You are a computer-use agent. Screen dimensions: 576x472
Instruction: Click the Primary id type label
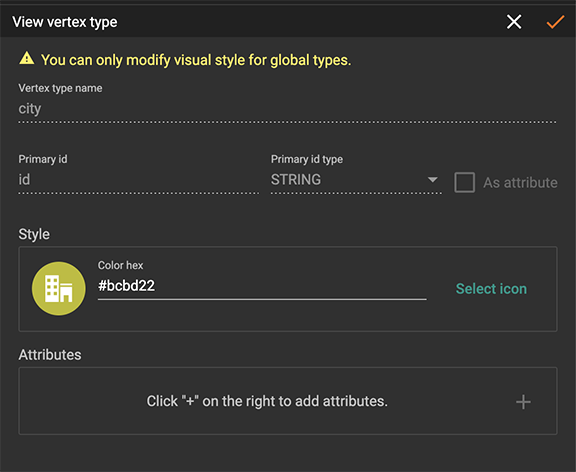click(x=307, y=159)
